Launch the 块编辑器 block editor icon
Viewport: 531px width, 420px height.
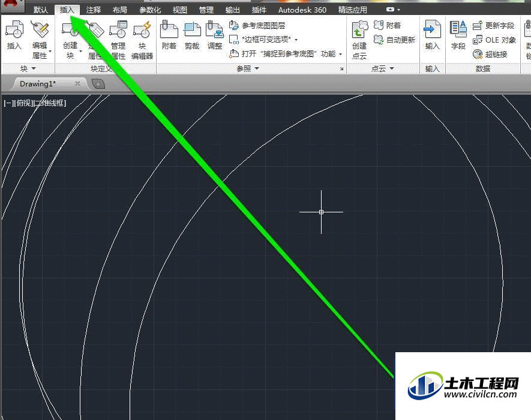tap(142, 29)
